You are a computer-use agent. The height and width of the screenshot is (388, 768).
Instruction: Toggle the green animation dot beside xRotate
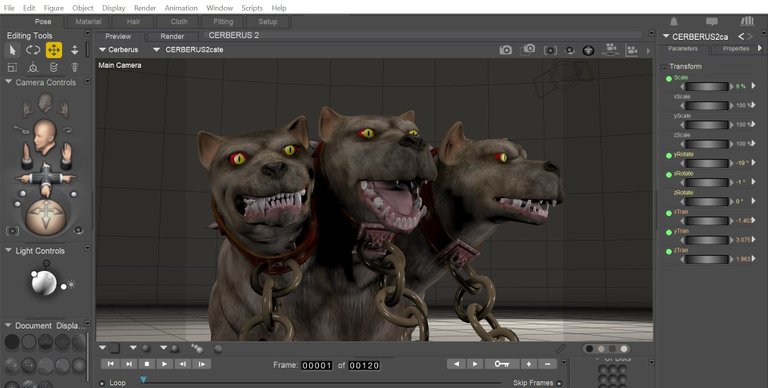pos(669,174)
